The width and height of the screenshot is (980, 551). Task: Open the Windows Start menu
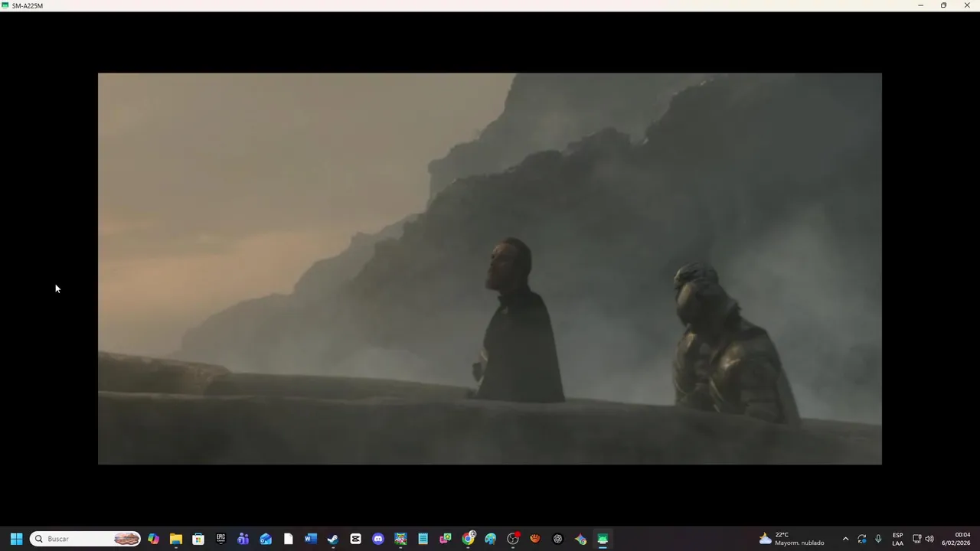click(x=16, y=539)
